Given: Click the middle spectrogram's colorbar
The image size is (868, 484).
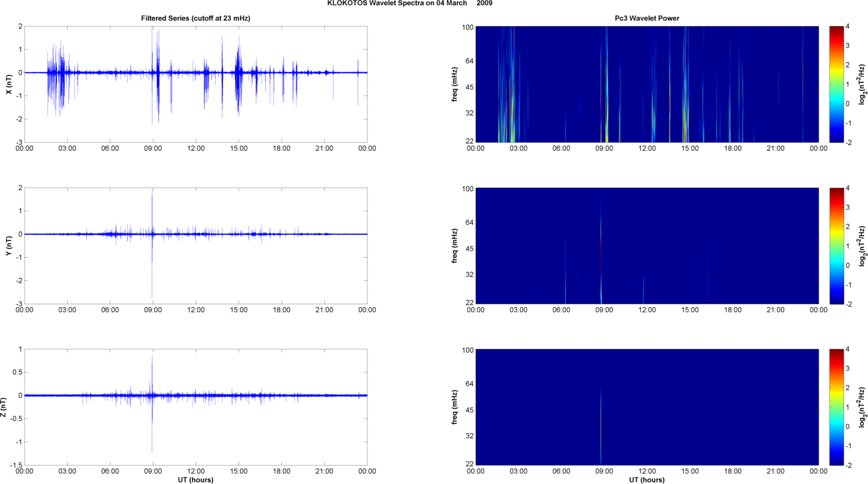Looking at the screenshot, I should pyautogui.click(x=836, y=246).
